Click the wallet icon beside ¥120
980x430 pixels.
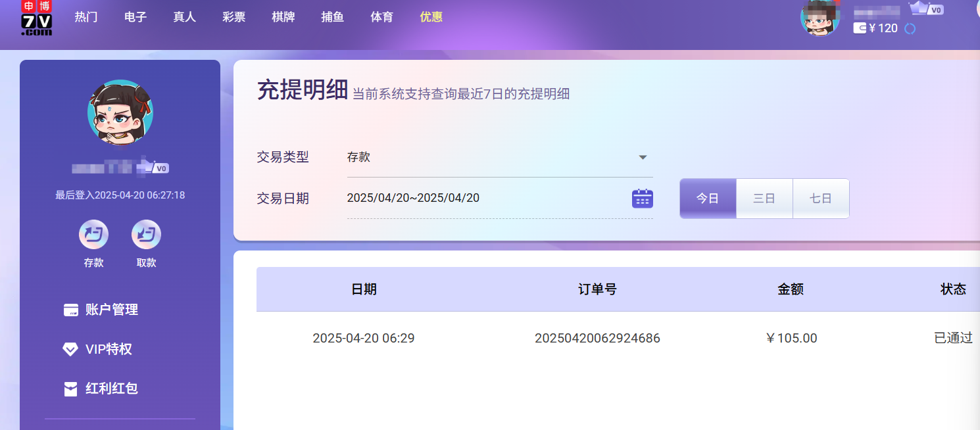pos(860,28)
